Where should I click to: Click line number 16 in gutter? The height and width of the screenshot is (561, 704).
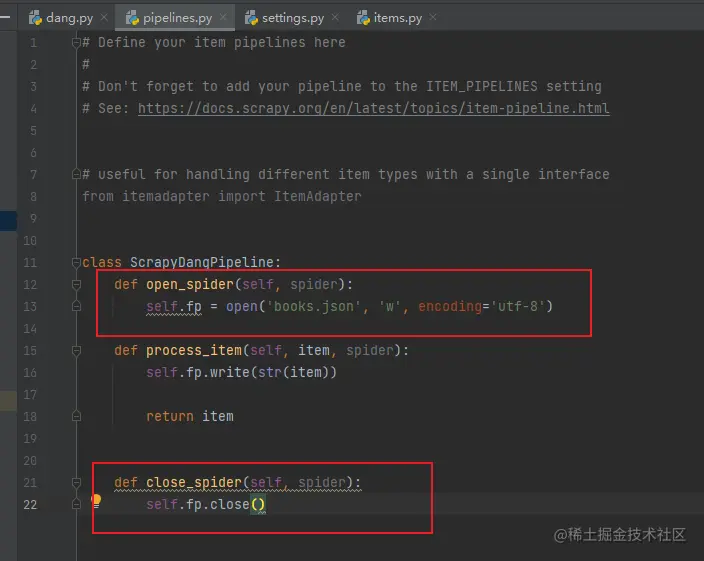coord(30,373)
